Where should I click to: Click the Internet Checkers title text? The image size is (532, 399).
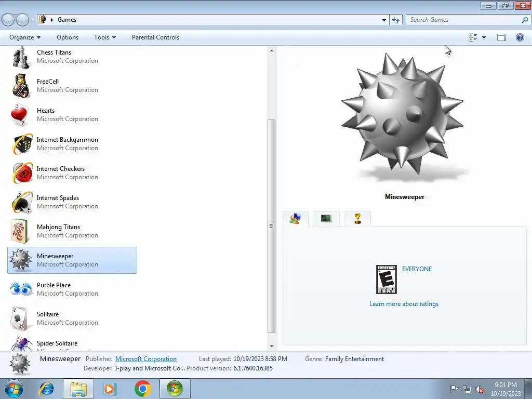pos(61,169)
